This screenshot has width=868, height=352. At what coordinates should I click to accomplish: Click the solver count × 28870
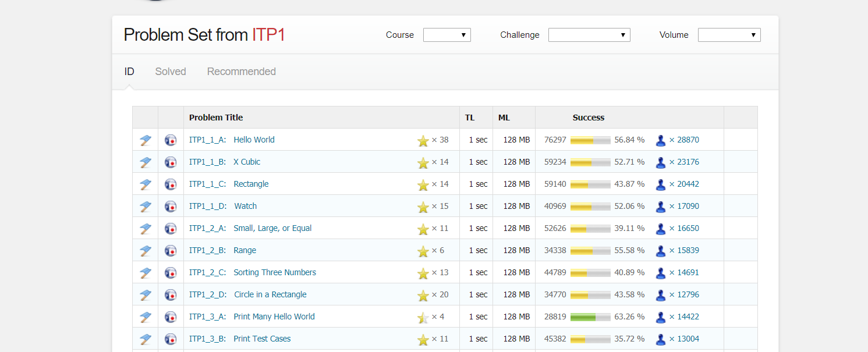point(684,140)
